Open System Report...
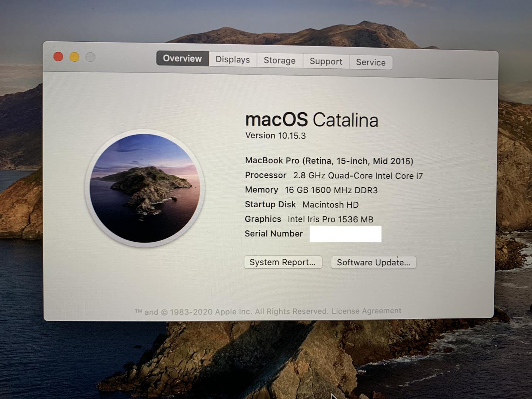Image resolution: width=532 pixels, height=399 pixels. [x=283, y=262]
